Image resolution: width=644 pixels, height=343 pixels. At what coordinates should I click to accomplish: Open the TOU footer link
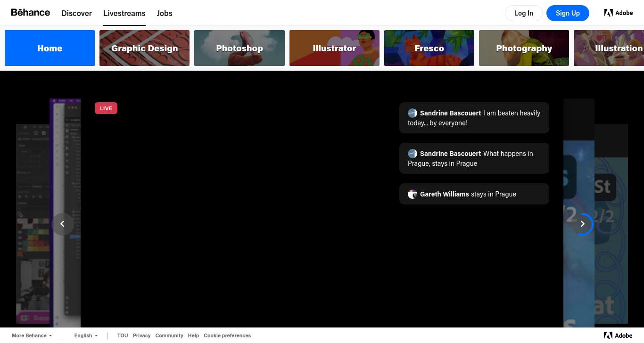pyautogui.click(x=123, y=335)
